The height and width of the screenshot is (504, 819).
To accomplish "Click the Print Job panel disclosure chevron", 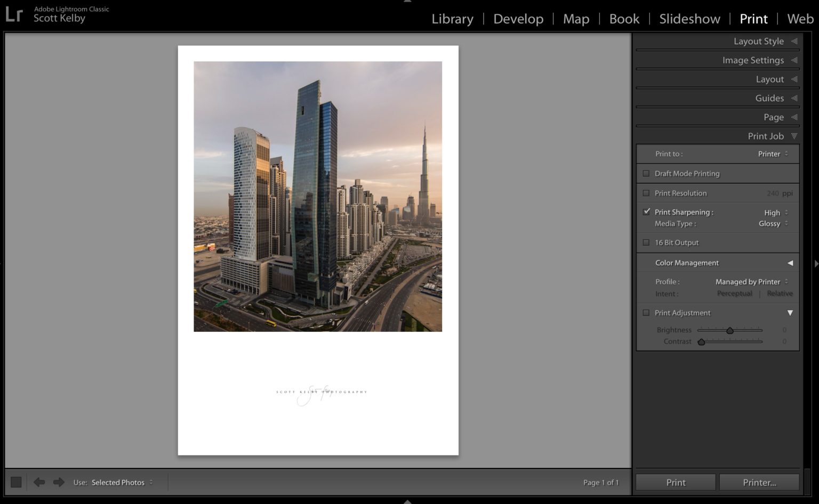I will tap(794, 136).
